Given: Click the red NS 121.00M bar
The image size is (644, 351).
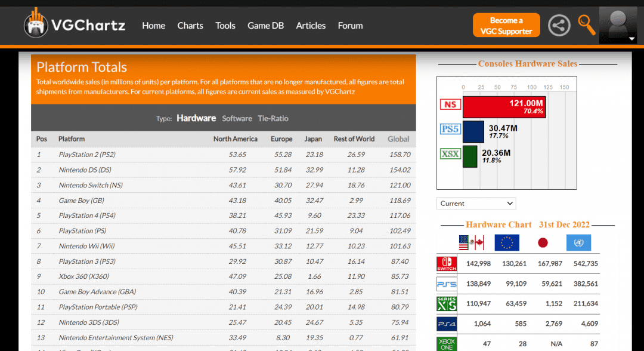Looking at the screenshot, I should click(x=504, y=107).
